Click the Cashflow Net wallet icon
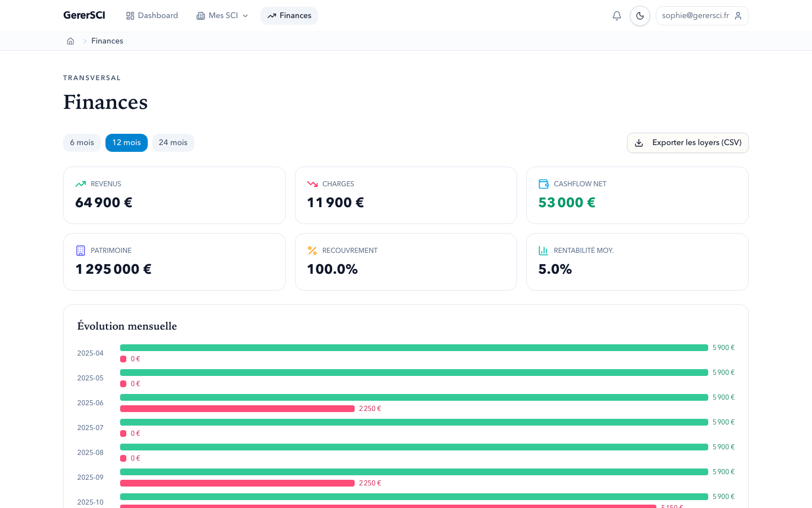812x508 pixels. 544,184
